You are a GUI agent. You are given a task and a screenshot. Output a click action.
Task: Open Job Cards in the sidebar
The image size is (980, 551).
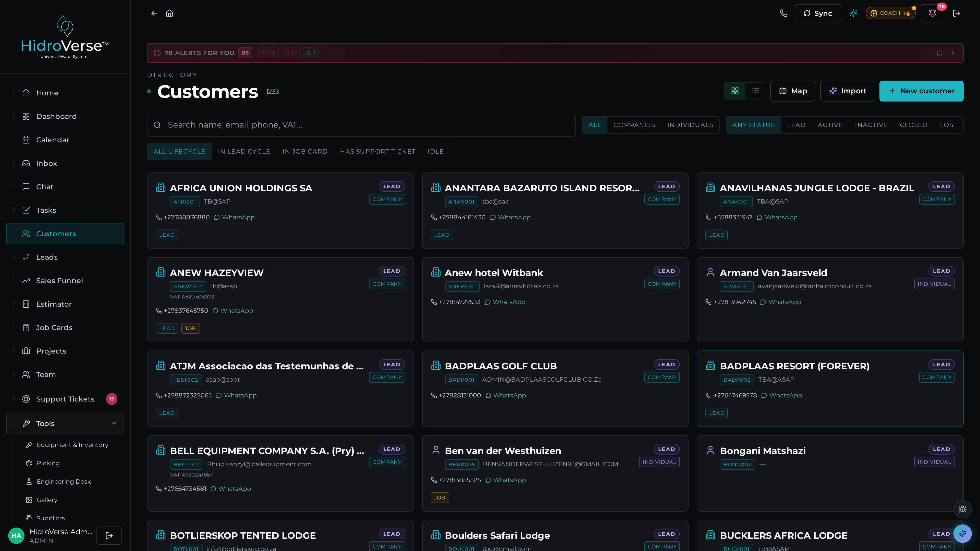click(x=65, y=328)
